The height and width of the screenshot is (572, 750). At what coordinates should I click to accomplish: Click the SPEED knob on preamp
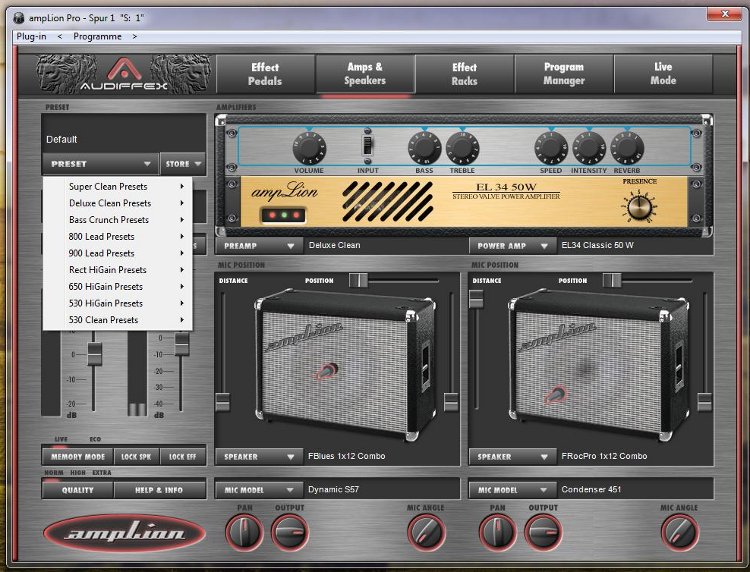551,148
